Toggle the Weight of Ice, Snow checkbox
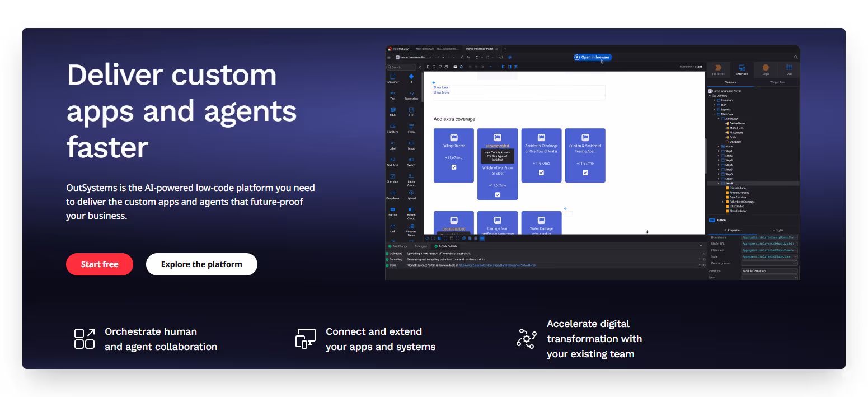This screenshot has height=397, width=868. pos(498,195)
